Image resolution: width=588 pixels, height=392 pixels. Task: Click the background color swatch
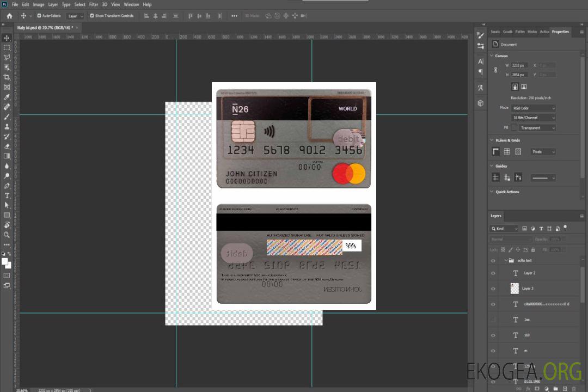tap(9, 266)
